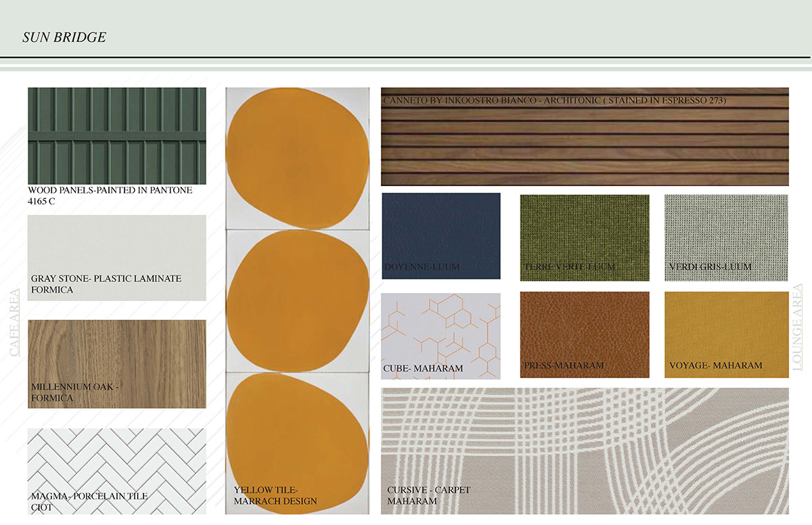The height and width of the screenshot is (525, 812).
Task: Select the Verdi Gris-Luum fabric swatch
Action: coord(726,237)
